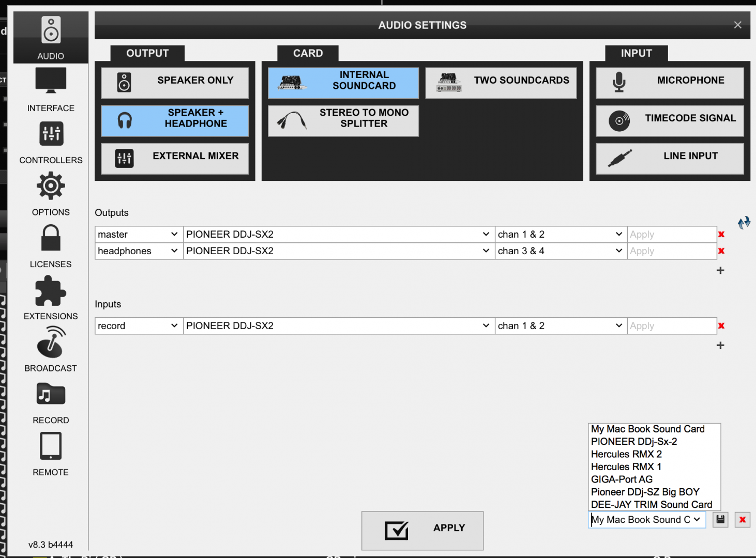756x558 pixels.
Task: Open the Audio settings section
Action: coord(51,38)
